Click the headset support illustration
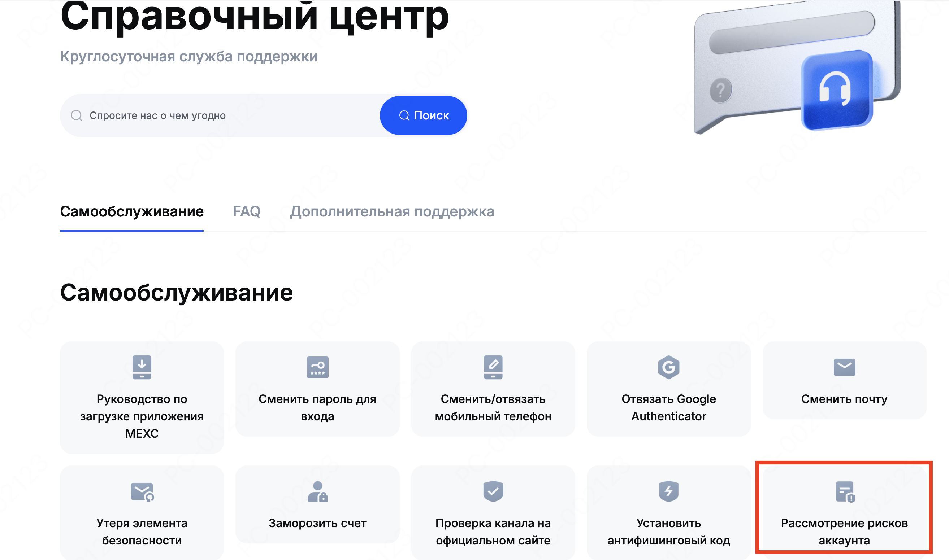 pyautogui.click(x=836, y=91)
